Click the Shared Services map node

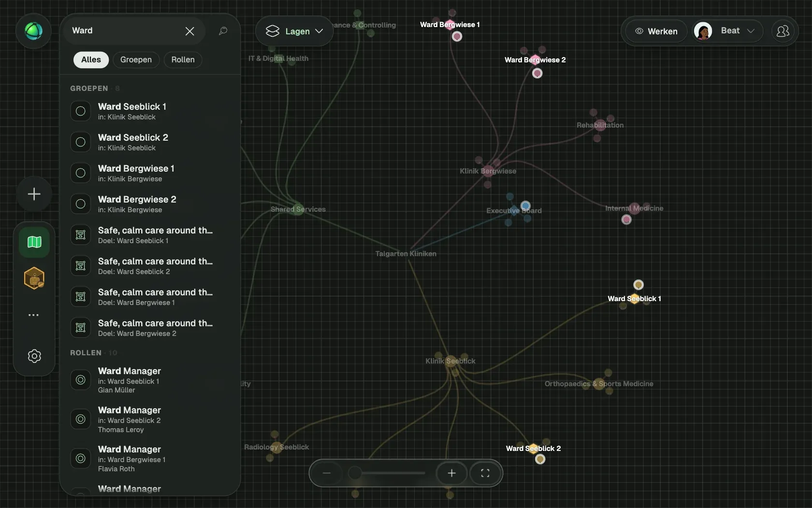[x=298, y=209]
